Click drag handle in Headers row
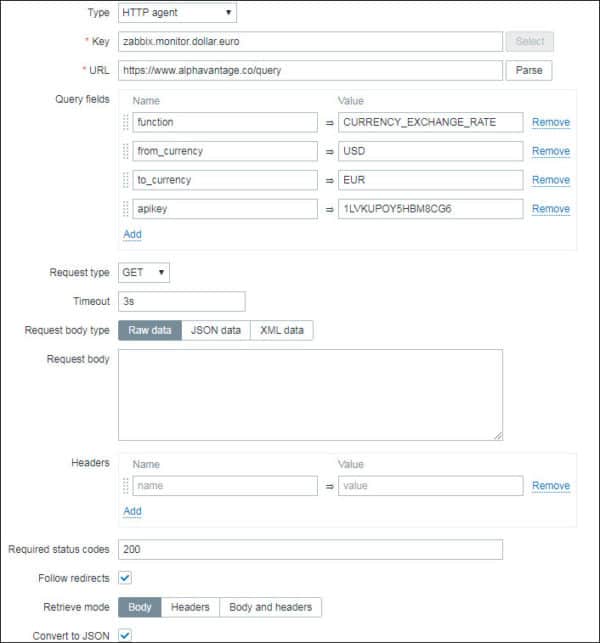 tap(126, 486)
